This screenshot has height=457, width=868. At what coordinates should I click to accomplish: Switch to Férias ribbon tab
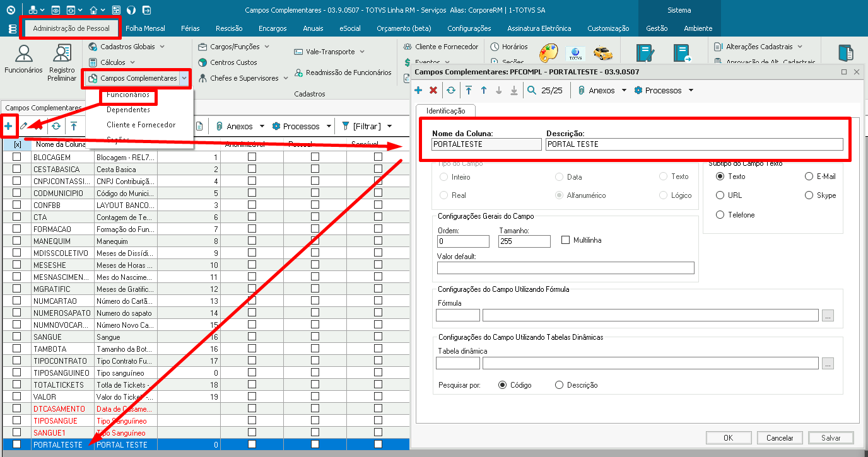click(x=191, y=28)
